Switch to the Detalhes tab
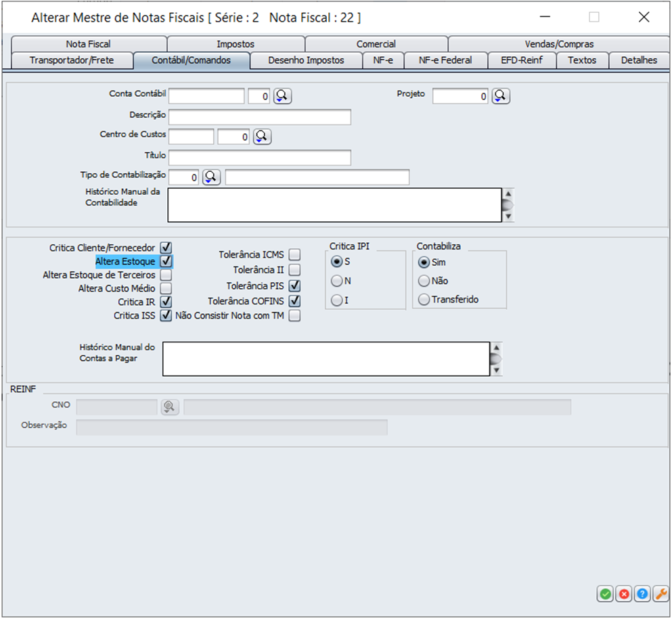This screenshot has width=672, height=619. (x=639, y=60)
